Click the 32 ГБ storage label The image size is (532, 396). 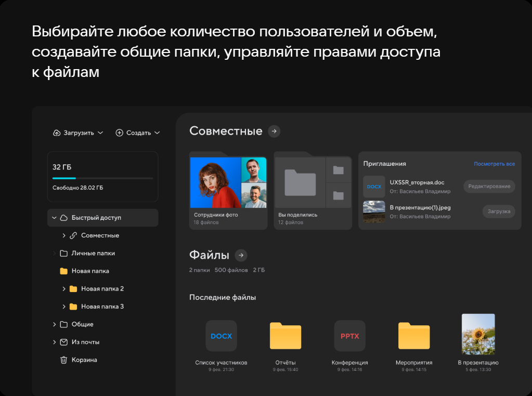tap(62, 167)
